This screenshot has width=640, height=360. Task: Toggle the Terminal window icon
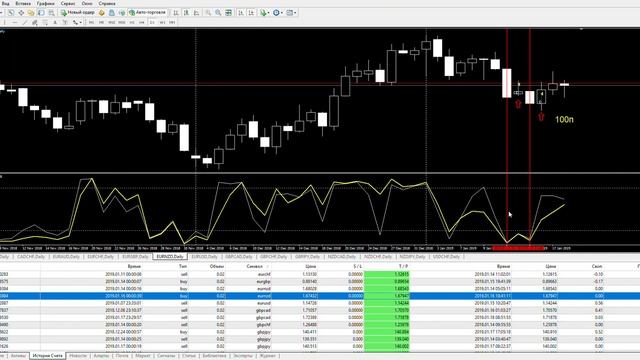41,13
